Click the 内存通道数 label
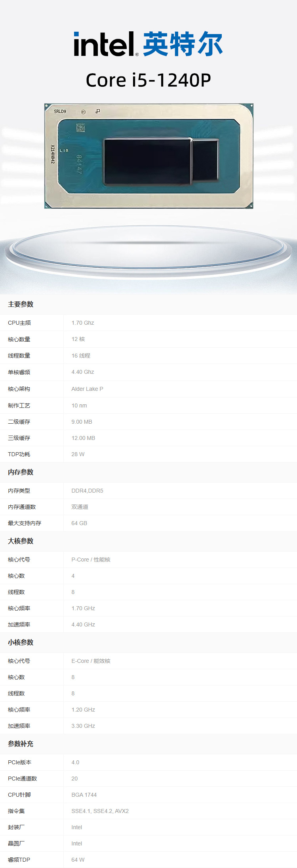Image resolution: width=297 pixels, height=868 pixels. 22,507
